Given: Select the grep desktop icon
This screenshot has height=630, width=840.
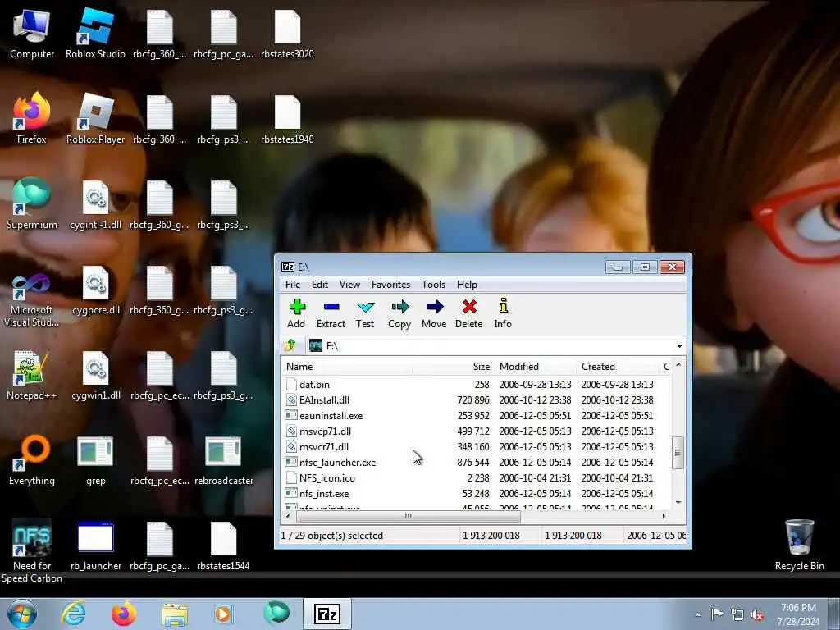Looking at the screenshot, I should (x=95, y=459).
